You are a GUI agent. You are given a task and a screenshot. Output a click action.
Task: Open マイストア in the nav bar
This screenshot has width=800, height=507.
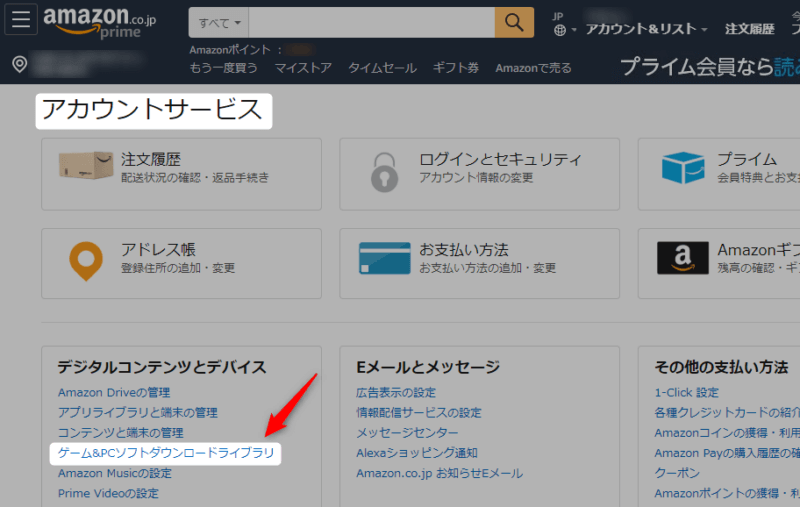303,68
